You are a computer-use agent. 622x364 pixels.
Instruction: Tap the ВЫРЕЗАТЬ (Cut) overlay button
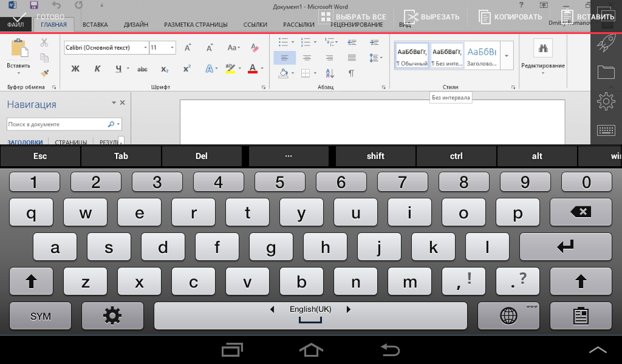tap(432, 16)
